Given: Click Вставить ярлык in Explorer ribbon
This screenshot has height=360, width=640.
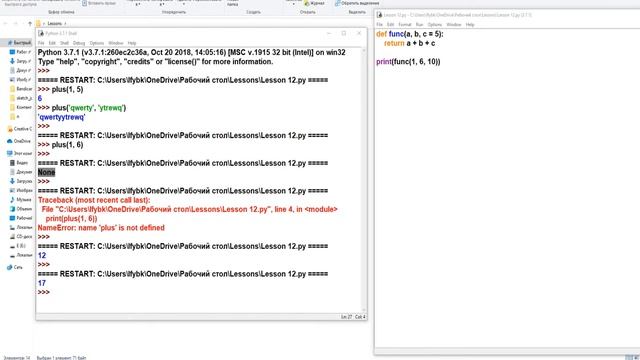Looking at the screenshot, I should coord(99,3).
